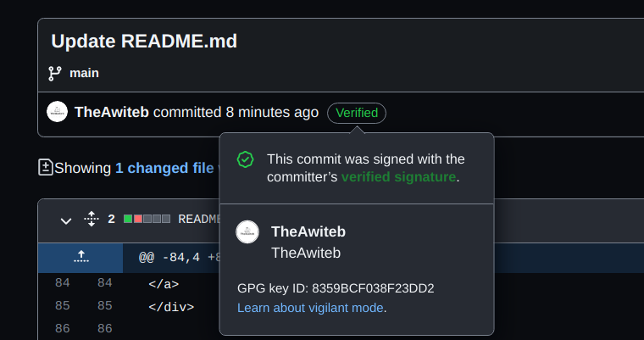The image size is (644, 340).
Task: Click the "1 changed file" link
Action: (x=164, y=168)
